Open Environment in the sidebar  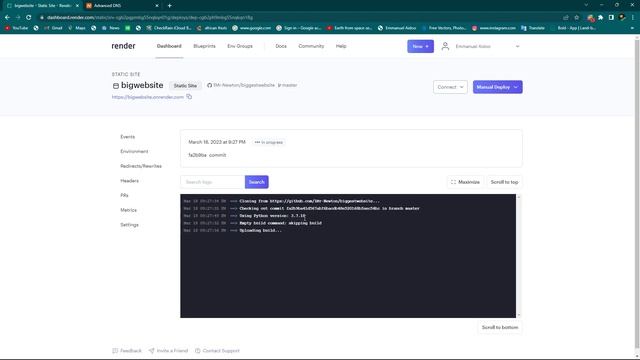click(x=134, y=151)
